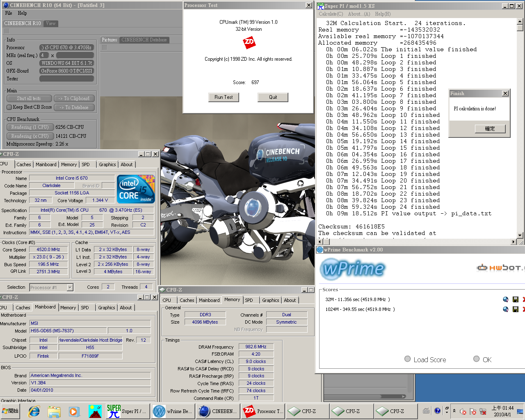This screenshot has width=525, height=420.
Task: Click the 32M - 11.356 sec score text
Action: (358, 299)
